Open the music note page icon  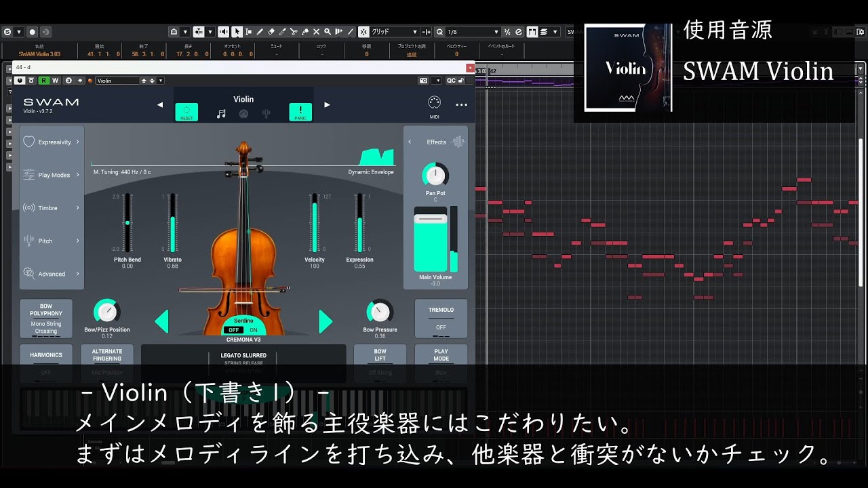pyautogui.click(x=221, y=114)
